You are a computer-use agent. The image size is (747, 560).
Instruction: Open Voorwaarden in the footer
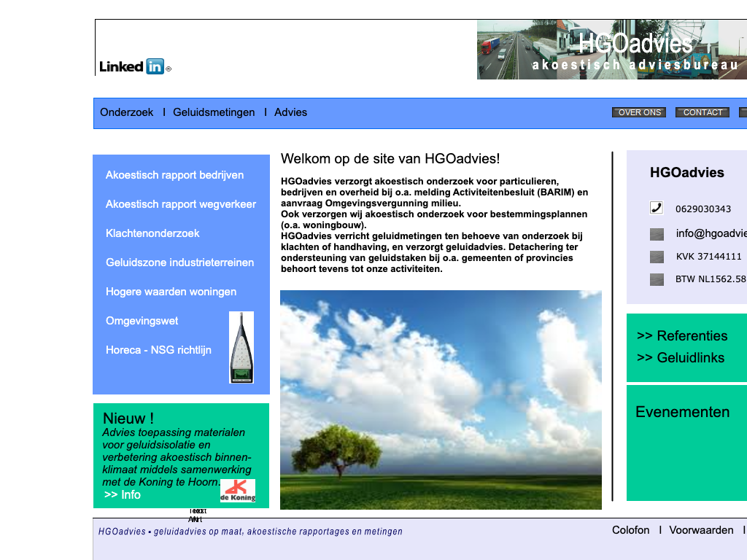[701, 530]
